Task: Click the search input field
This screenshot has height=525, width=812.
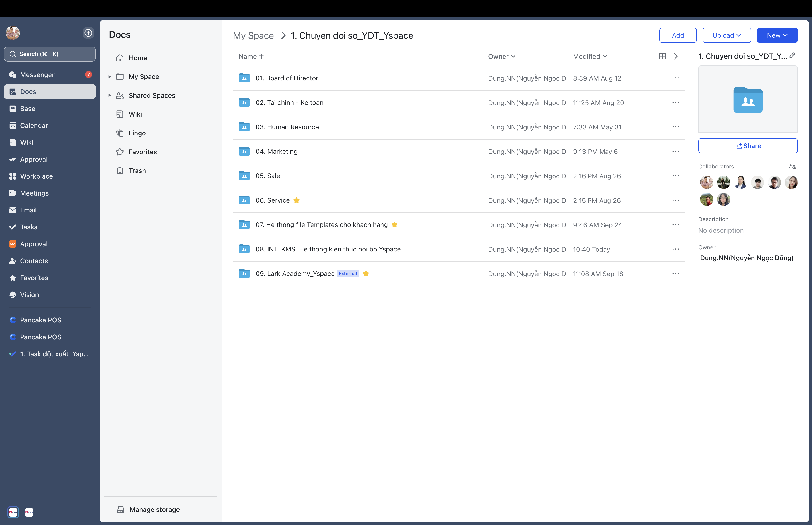Action: coord(50,53)
